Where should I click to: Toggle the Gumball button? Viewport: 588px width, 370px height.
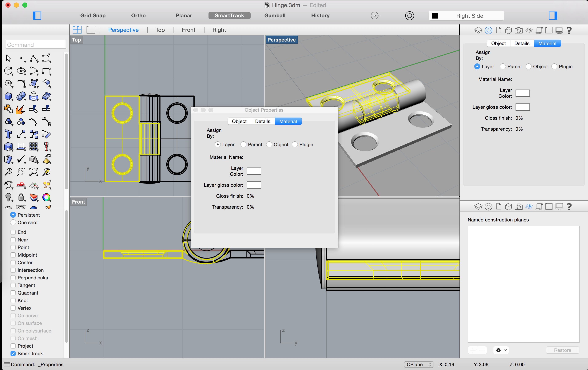pyautogui.click(x=275, y=16)
